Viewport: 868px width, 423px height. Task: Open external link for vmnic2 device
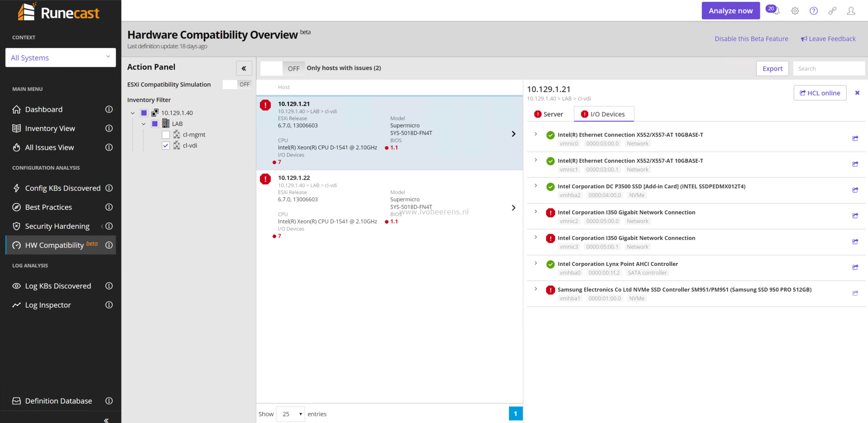pyautogui.click(x=855, y=216)
